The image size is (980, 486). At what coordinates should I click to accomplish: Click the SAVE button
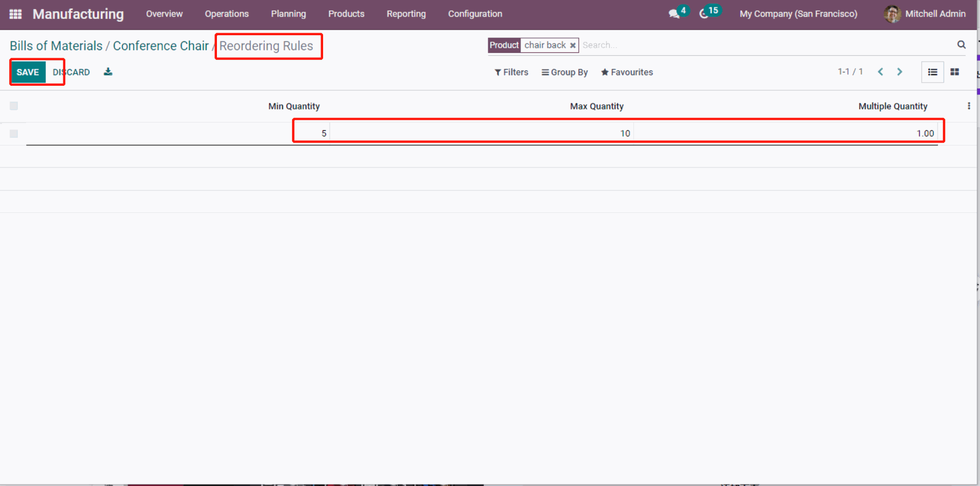28,72
